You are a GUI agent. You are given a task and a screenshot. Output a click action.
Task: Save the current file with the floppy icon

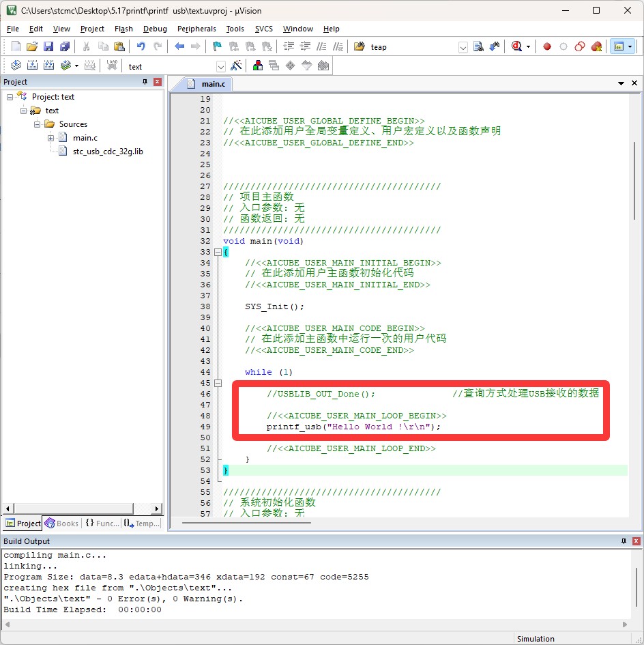coord(48,46)
